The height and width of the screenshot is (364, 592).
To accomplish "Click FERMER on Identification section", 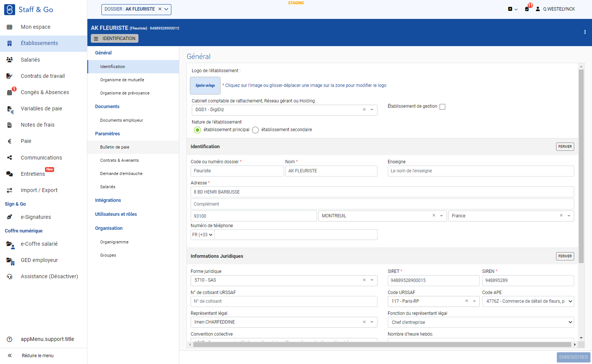I will pos(565,147).
